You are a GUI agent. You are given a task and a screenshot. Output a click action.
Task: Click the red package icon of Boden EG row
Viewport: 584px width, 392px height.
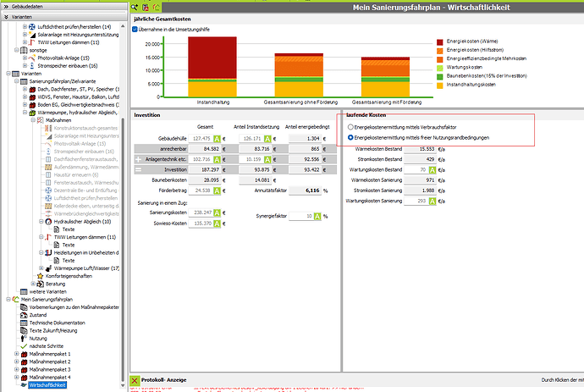click(x=32, y=105)
